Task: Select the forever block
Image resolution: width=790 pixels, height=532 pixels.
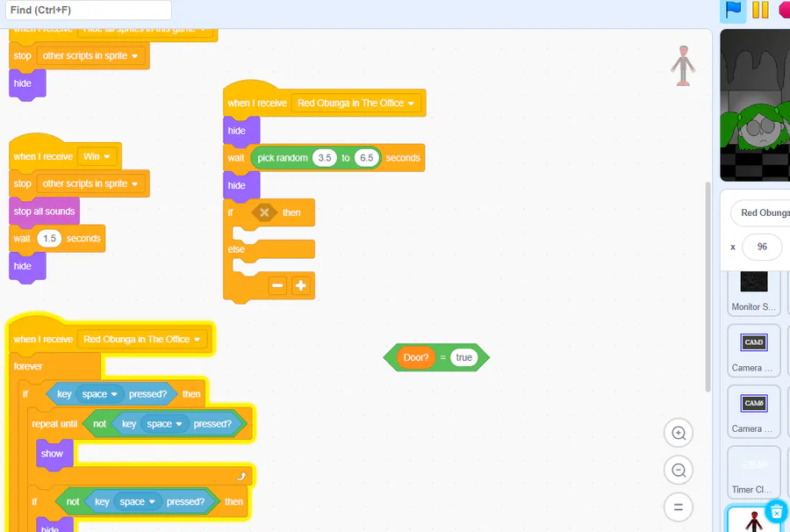Action: 28,366
